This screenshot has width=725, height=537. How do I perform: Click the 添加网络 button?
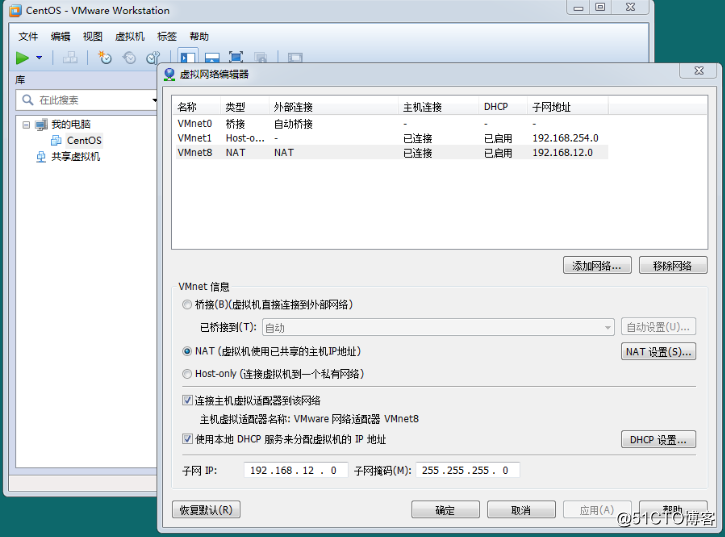point(597,265)
